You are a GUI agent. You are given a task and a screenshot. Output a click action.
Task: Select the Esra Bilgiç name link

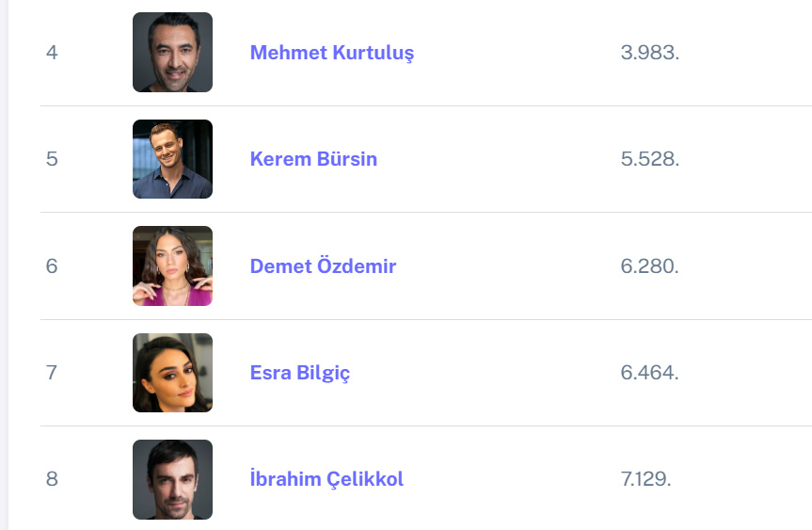tap(299, 373)
